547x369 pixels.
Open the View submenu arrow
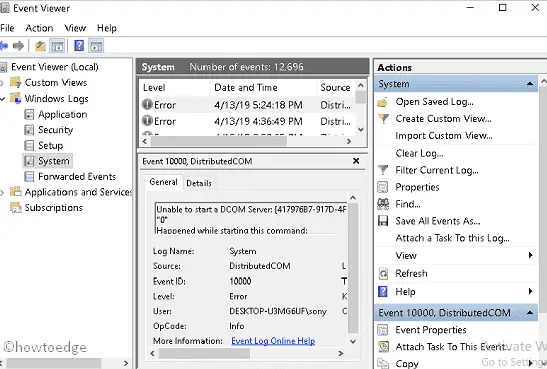pos(531,255)
